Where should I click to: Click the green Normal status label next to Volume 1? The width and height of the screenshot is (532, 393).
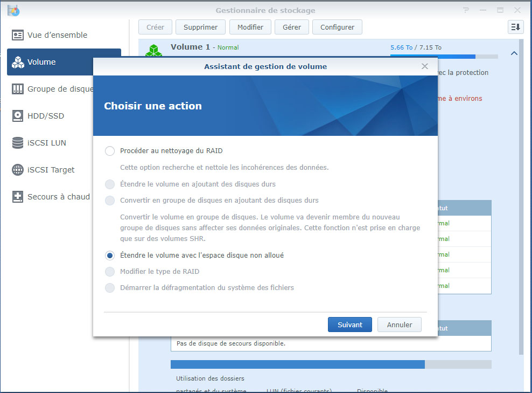pyautogui.click(x=228, y=47)
